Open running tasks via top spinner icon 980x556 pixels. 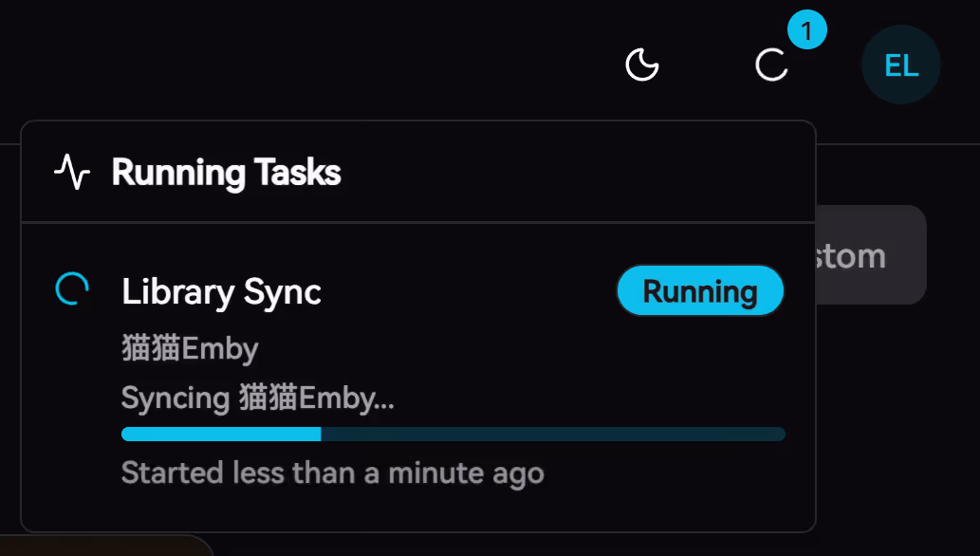(x=770, y=65)
